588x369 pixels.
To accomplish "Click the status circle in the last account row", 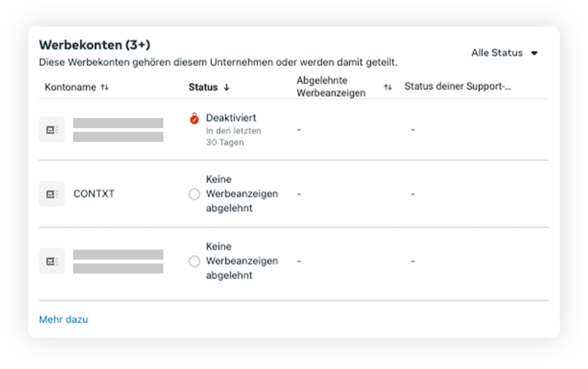I will point(195,261).
